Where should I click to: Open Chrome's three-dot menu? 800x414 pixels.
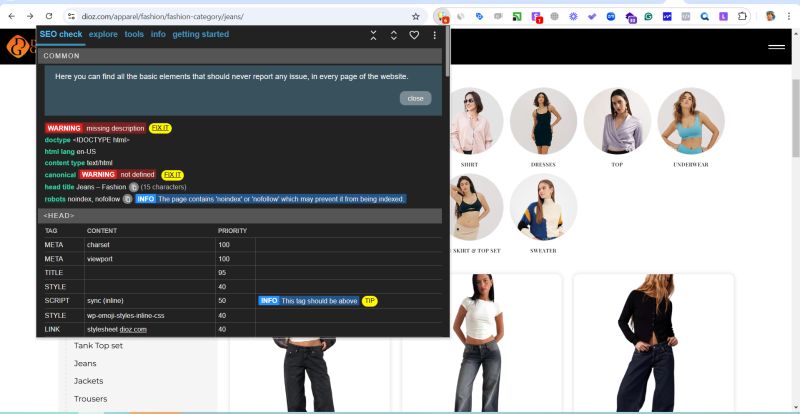[790, 16]
